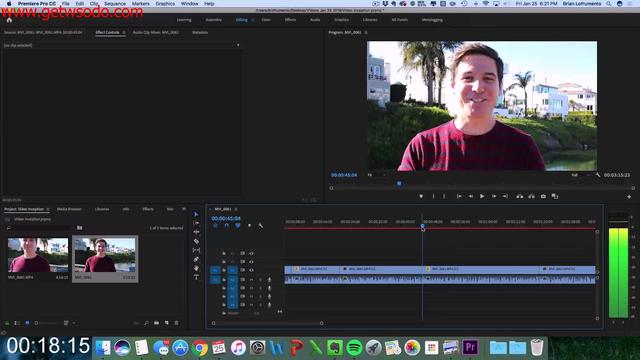Open the project sort icons dropdown
This screenshot has width=640, height=360.
68,323
